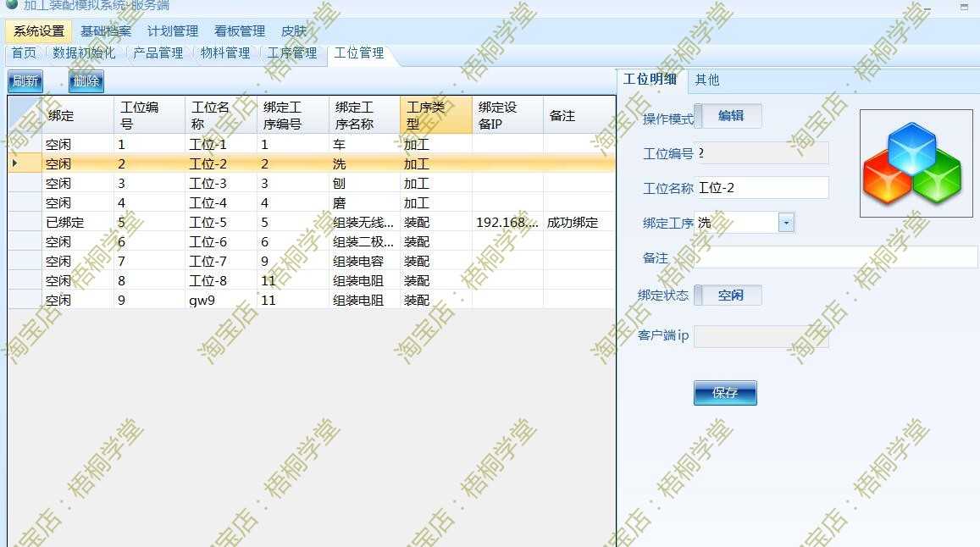Click the 组装电阻 cell in 工位-8 row
This screenshot has height=547, width=980.
coord(364,280)
